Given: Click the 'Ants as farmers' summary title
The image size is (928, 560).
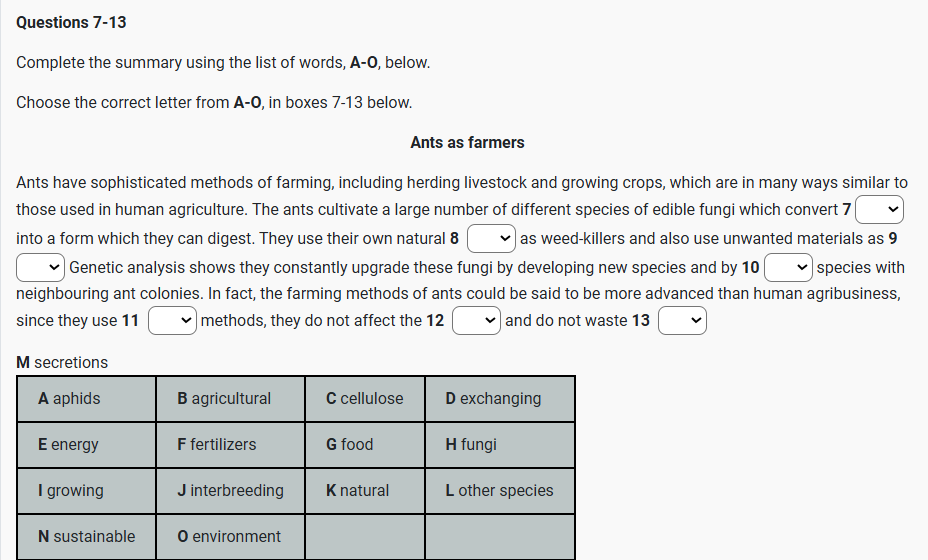Looking at the screenshot, I should click(467, 143).
